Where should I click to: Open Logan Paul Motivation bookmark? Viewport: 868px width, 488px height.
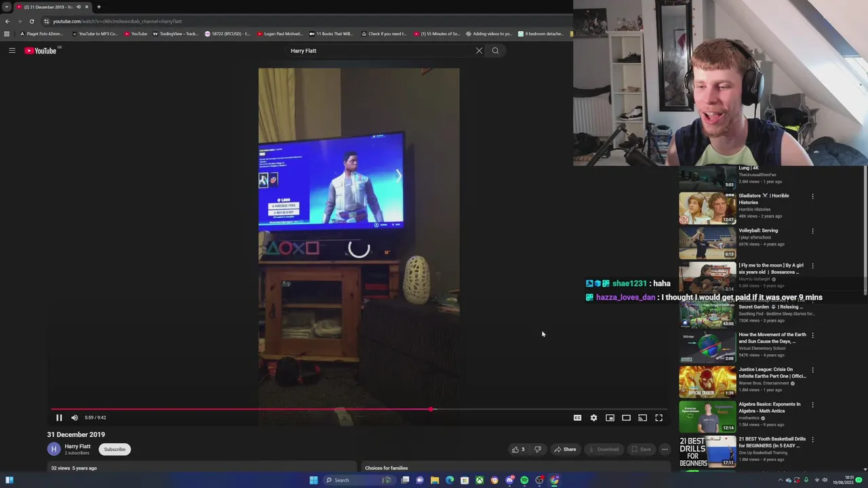coord(280,34)
